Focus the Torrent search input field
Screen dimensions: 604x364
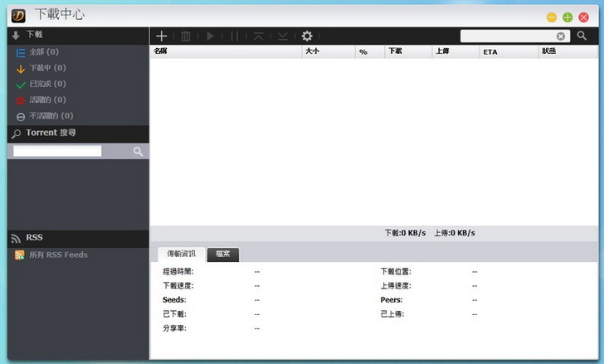tap(57, 151)
